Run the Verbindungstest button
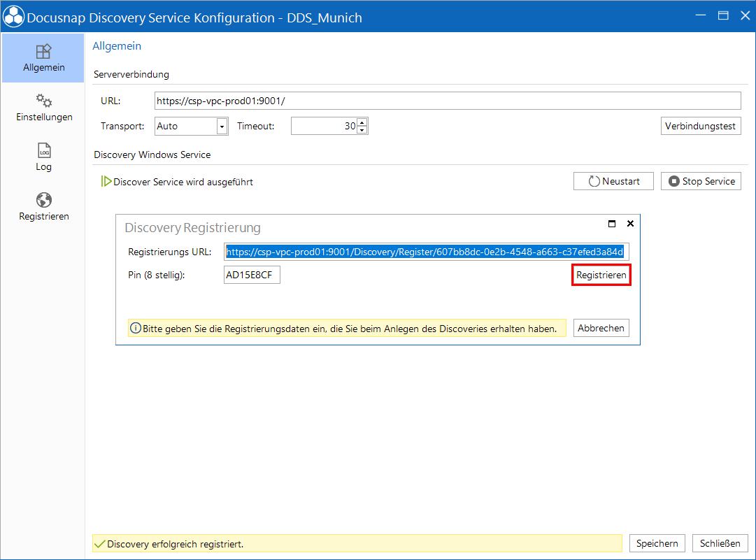The width and height of the screenshot is (756, 560). [701, 127]
